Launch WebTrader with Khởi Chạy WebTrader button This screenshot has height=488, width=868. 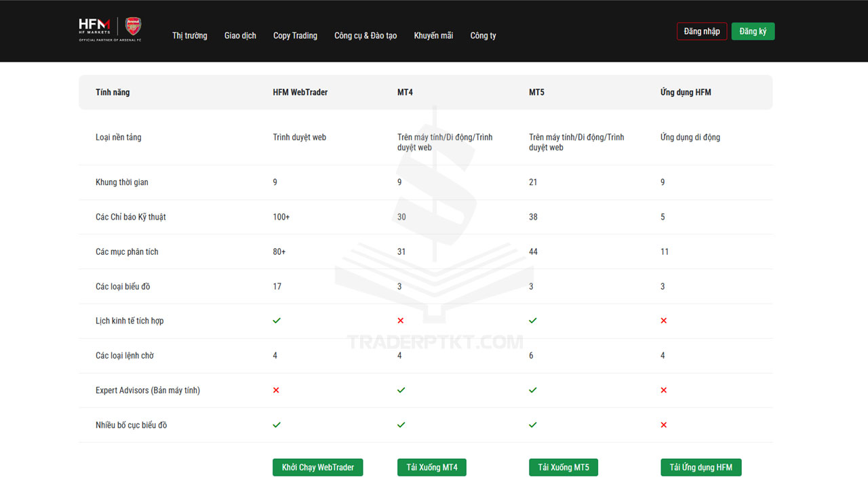point(318,468)
